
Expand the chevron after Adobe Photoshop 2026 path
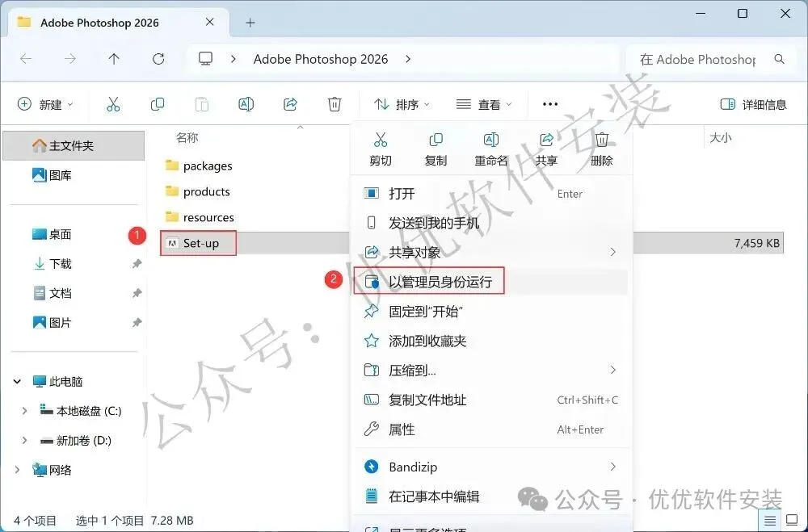click(408, 59)
